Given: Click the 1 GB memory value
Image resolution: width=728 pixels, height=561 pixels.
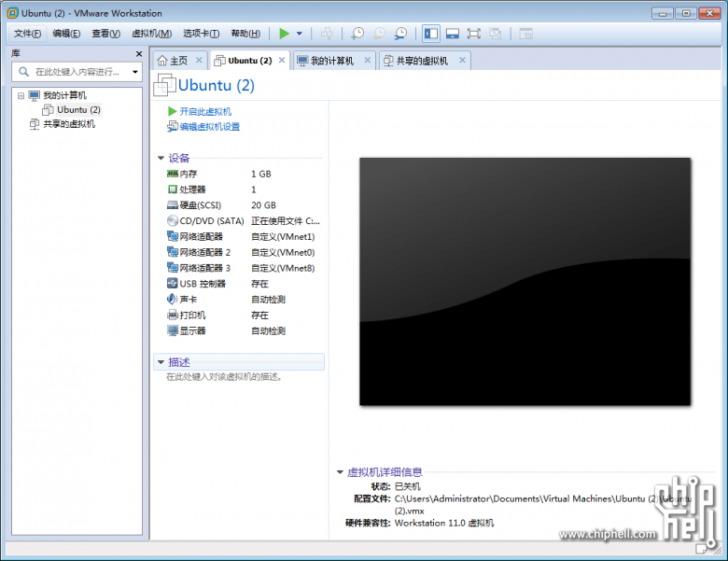Looking at the screenshot, I should [261, 175].
